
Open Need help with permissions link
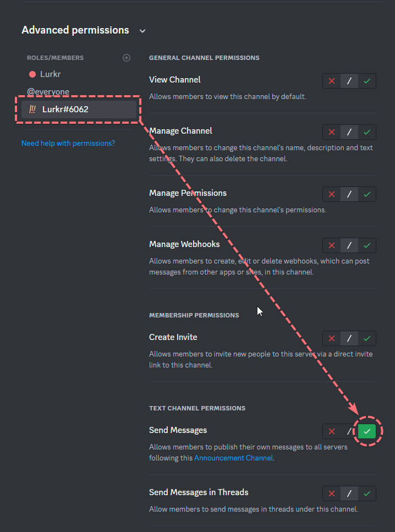68,143
